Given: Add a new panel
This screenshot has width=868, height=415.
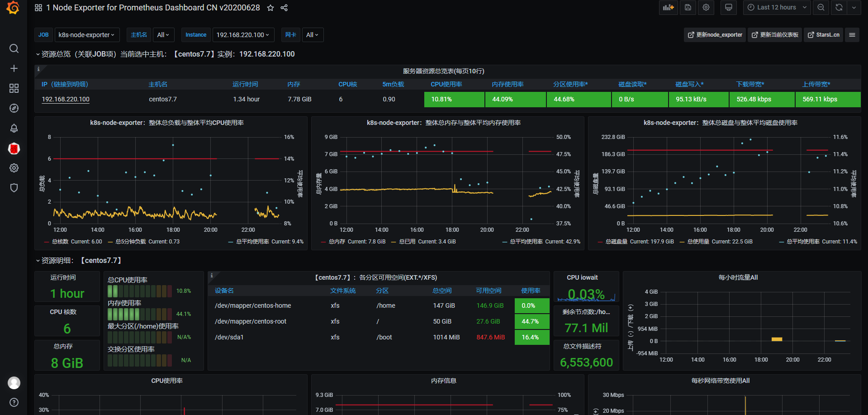Looking at the screenshot, I should (668, 8).
